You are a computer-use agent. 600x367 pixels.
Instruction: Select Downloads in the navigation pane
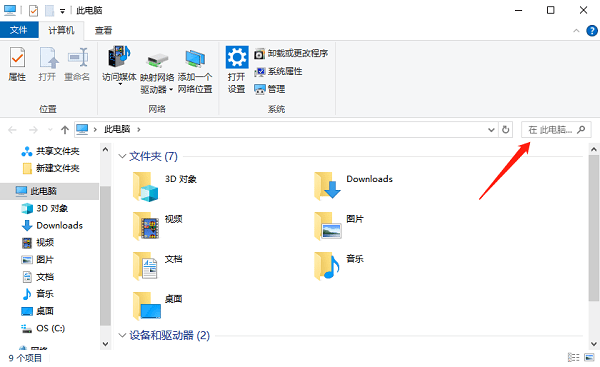52,226
